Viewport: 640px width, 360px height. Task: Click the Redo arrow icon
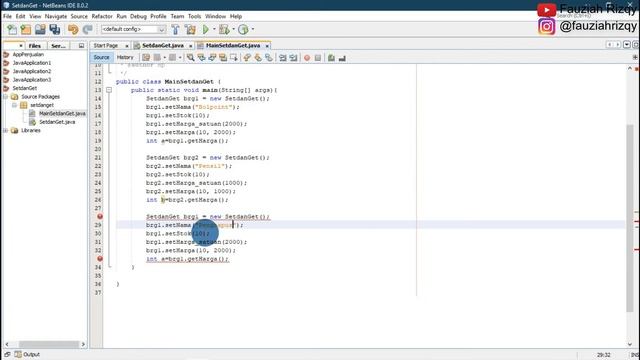point(87,29)
